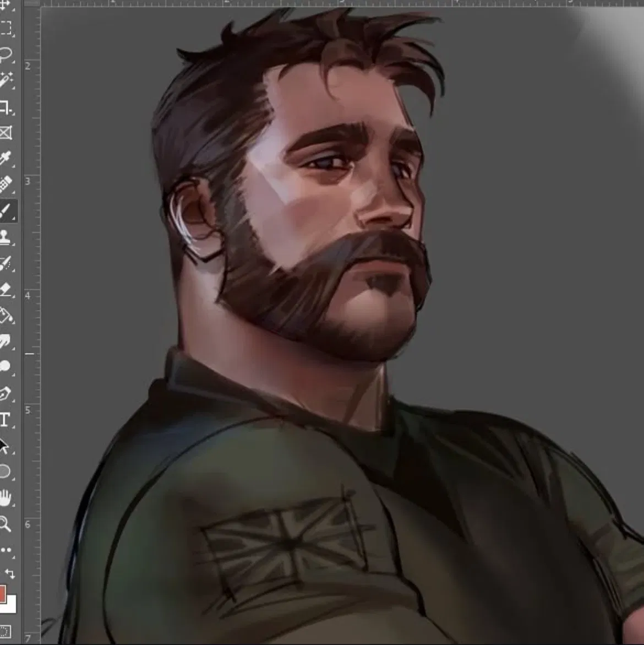Select the Healing Brush tool
The width and height of the screenshot is (644, 645).
coord(6,185)
